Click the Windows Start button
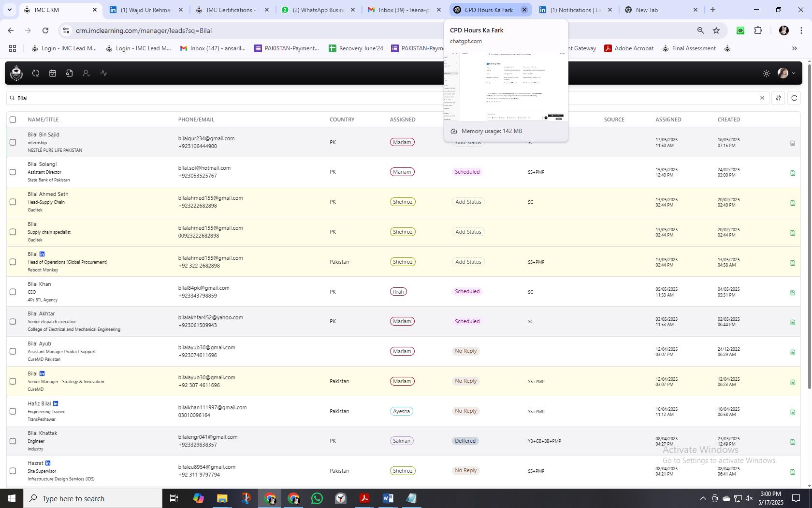Screen dimensions: 812x508 (x=12, y=498)
